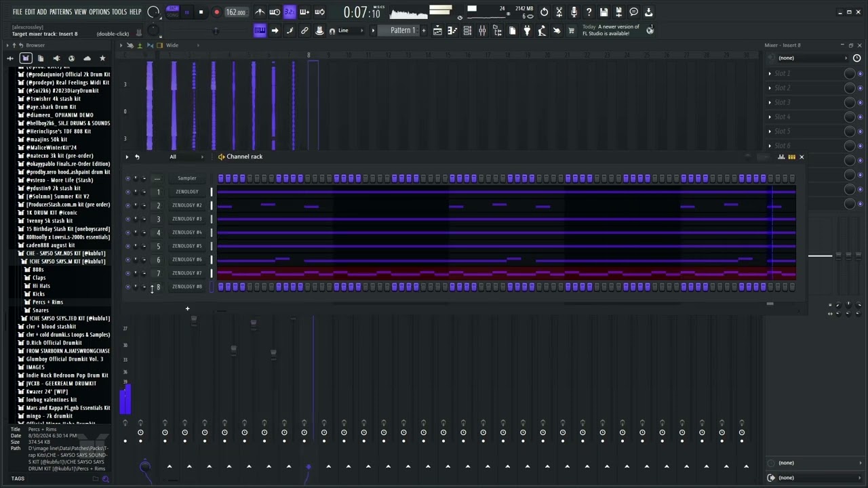
Task: Open the ADD menu
Action: pyautogui.click(x=42, y=12)
